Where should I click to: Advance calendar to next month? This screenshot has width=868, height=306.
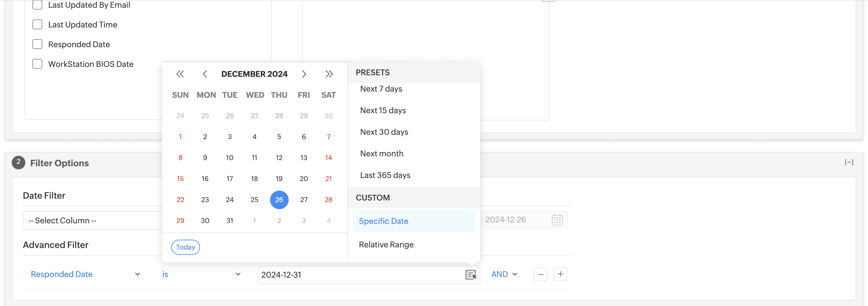click(x=304, y=74)
